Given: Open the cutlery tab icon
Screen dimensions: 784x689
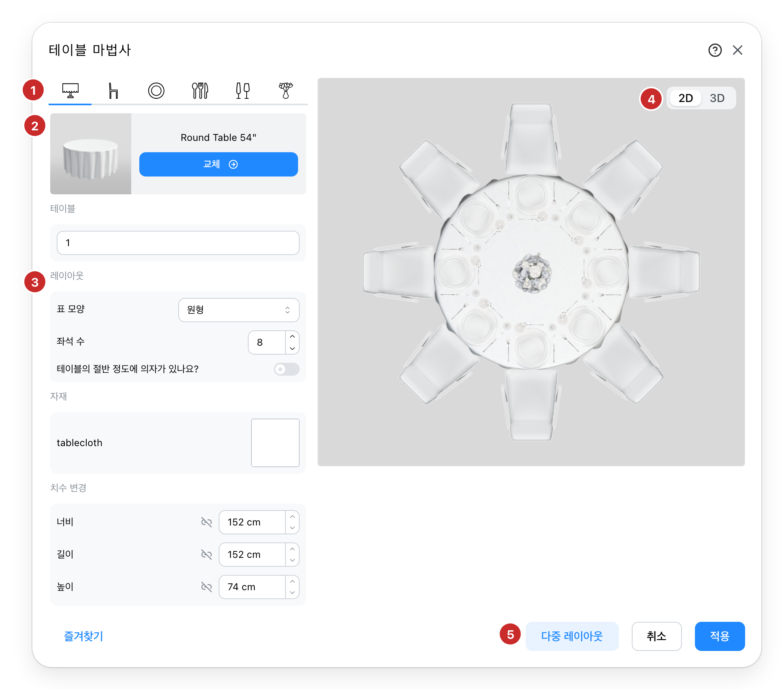Looking at the screenshot, I should (x=200, y=90).
